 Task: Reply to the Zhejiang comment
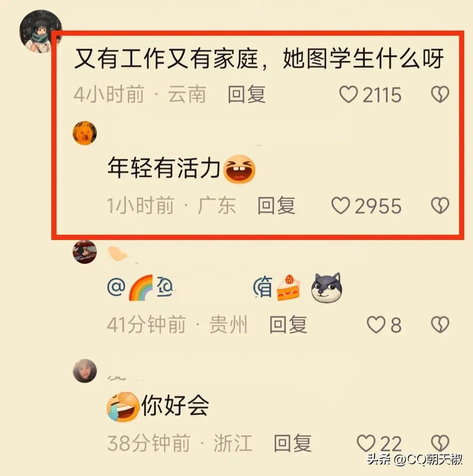(293, 443)
